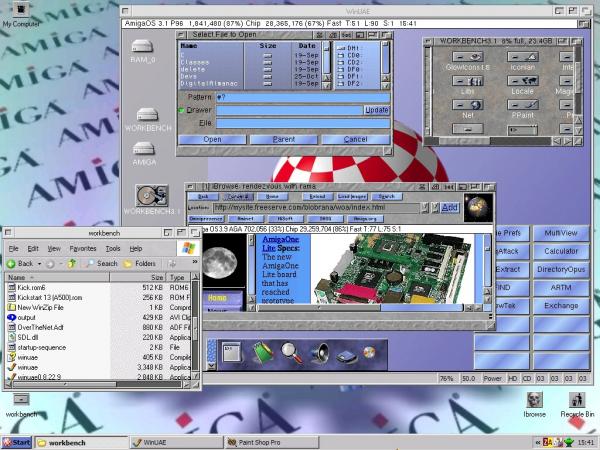Image resolution: width=600 pixels, height=450 pixels.
Task: Click the Search toolbar button in explorer
Action: point(102,264)
